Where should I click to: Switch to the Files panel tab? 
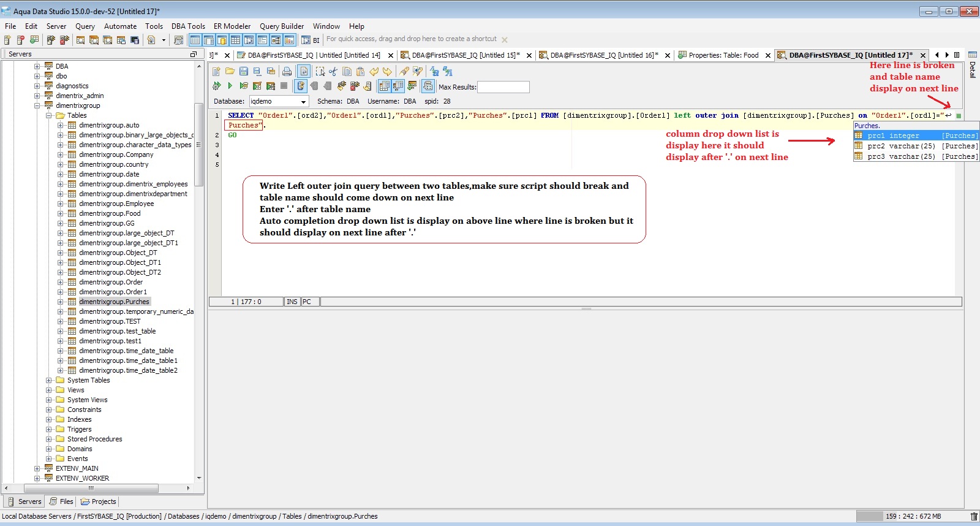(x=61, y=501)
